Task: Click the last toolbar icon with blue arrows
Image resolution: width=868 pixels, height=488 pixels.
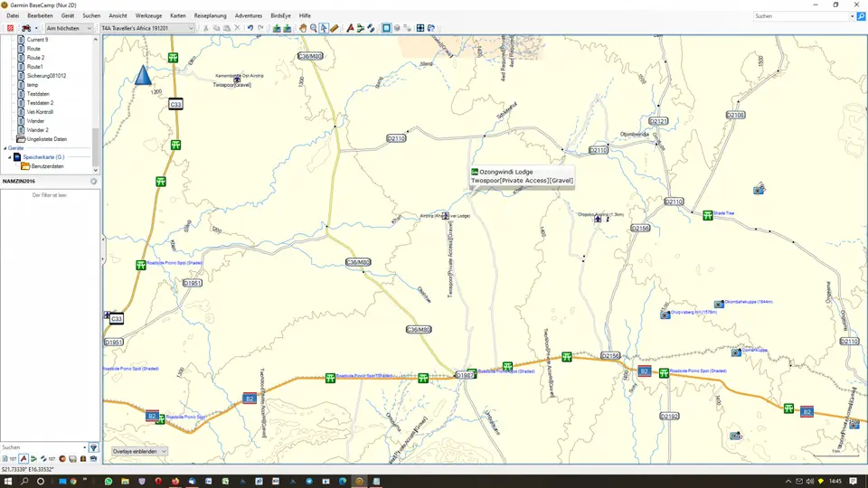Action: 430,28
